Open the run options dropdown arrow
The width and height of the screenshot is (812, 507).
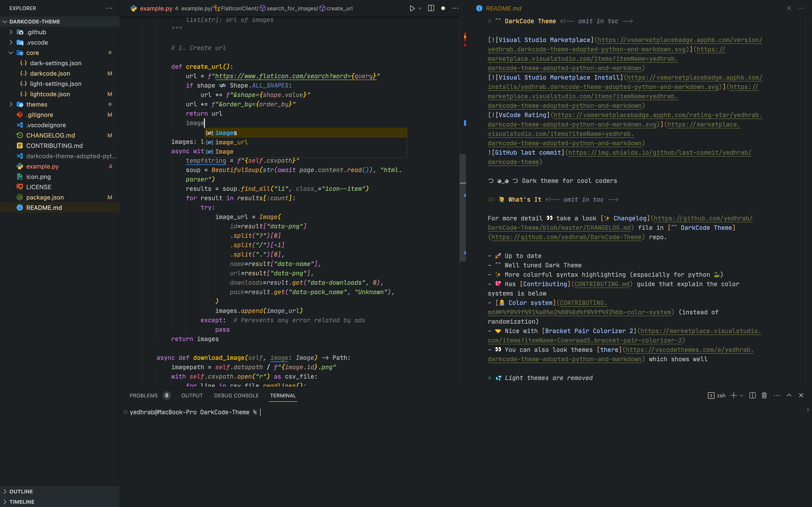420,8
